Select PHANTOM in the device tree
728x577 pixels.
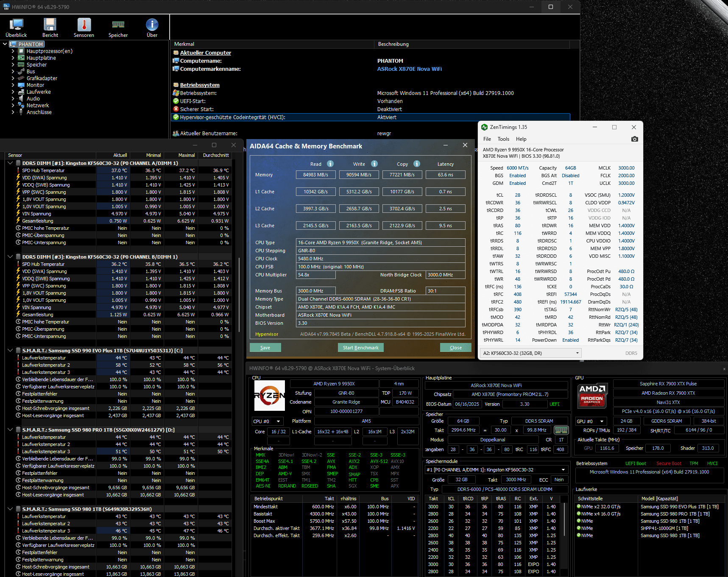[x=31, y=44]
